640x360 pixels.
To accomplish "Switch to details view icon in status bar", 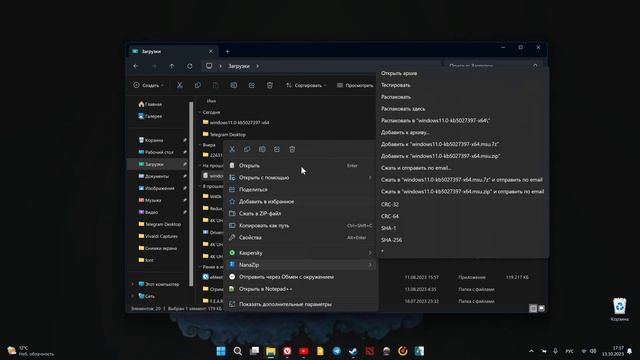I will [x=533, y=308].
